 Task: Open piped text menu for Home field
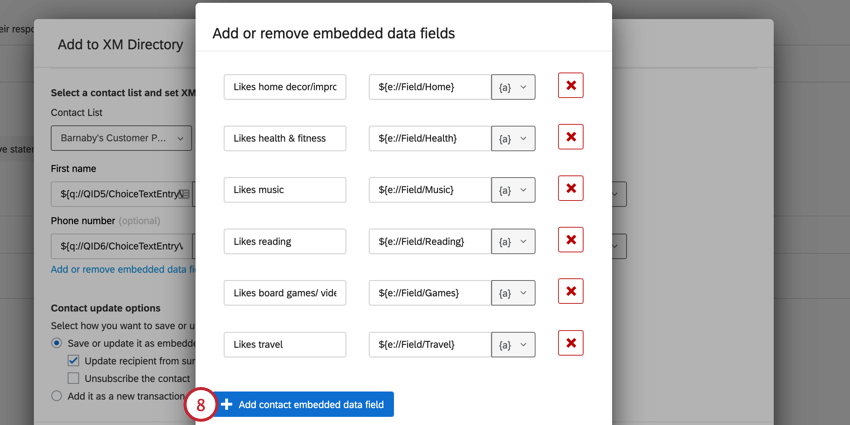(513, 87)
